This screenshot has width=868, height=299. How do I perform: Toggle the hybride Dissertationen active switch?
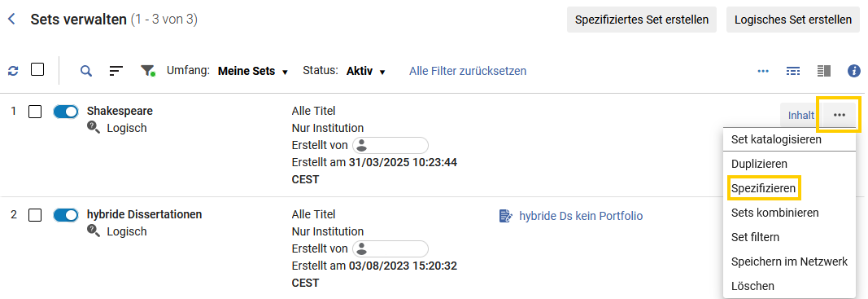(66, 215)
